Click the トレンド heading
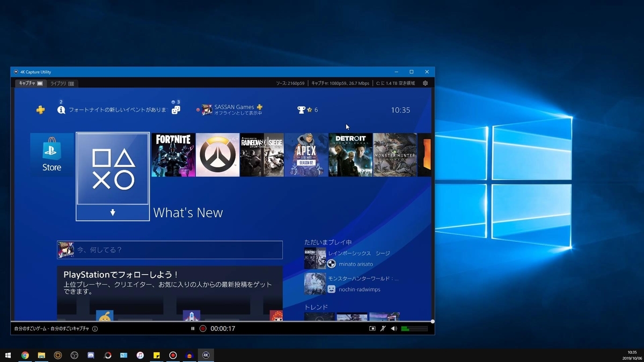644x362 pixels. pyautogui.click(x=316, y=307)
